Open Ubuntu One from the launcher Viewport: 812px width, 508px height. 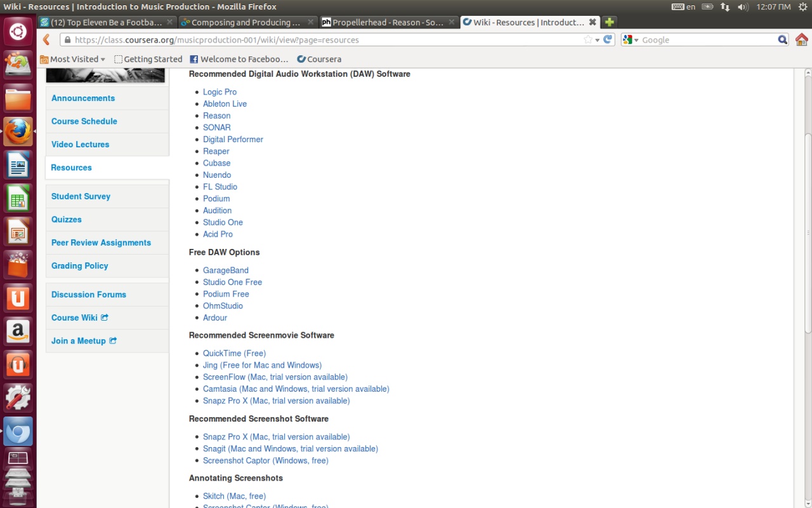tap(18, 298)
